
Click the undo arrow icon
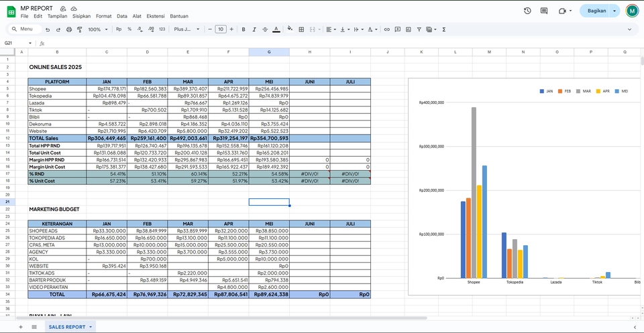tap(48, 29)
